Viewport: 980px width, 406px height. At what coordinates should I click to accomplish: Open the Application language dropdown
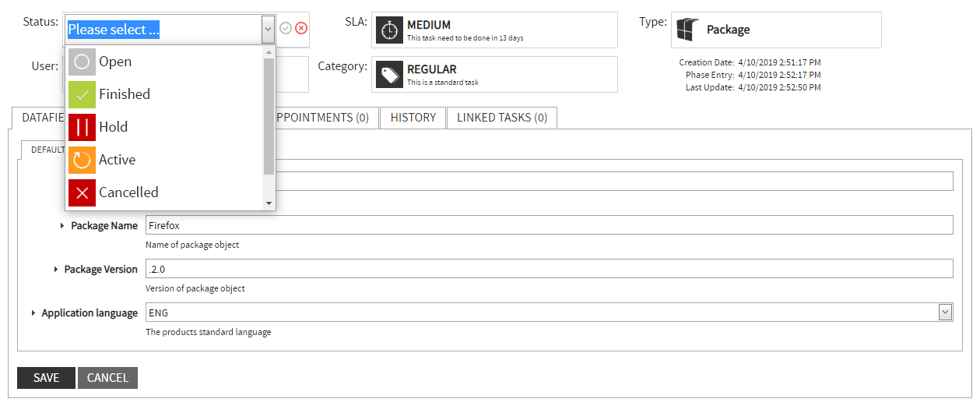[945, 312]
